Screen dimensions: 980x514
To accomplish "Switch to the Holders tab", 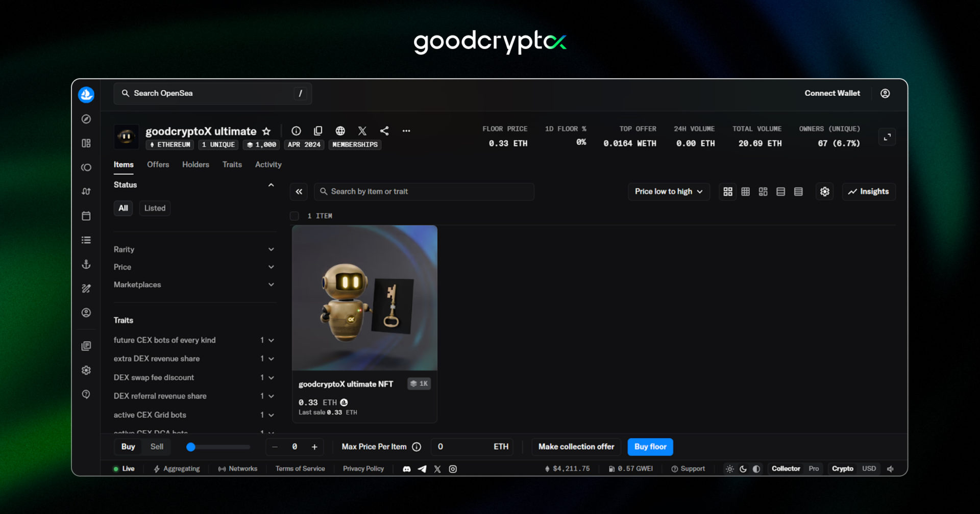I will [195, 165].
